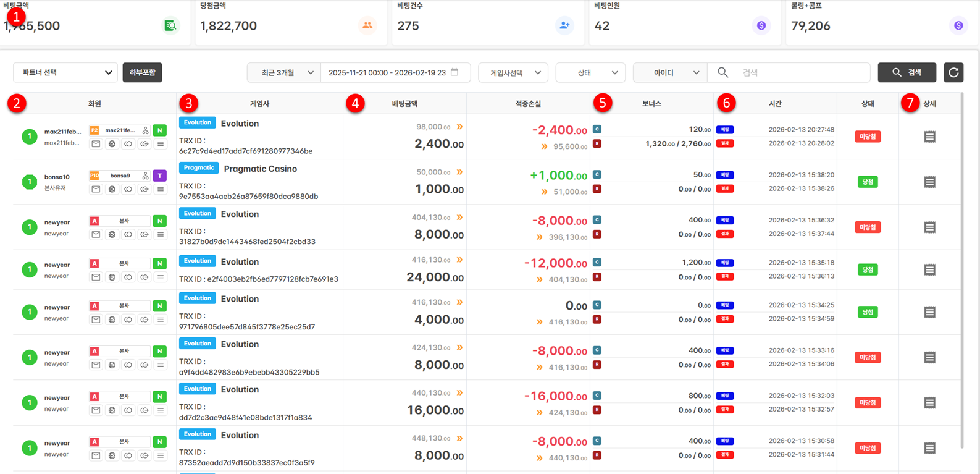Open detail list icon for max211feb row
Viewport: 980px width, 474px height.
(x=929, y=137)
